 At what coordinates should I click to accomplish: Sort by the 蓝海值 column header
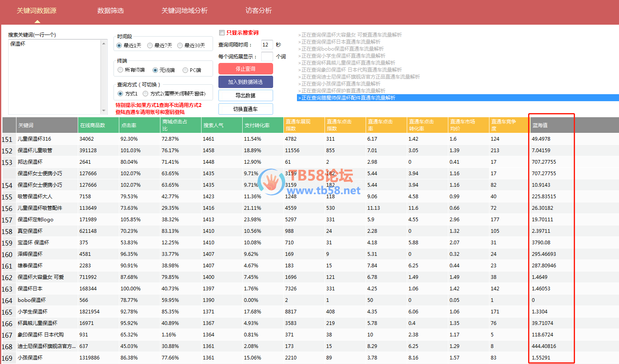click(x=551, y=125)
